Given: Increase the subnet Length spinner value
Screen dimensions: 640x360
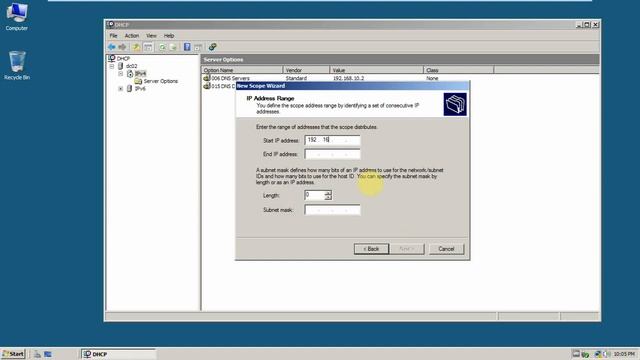Looking at the screenshot, I should pos(328,193).
